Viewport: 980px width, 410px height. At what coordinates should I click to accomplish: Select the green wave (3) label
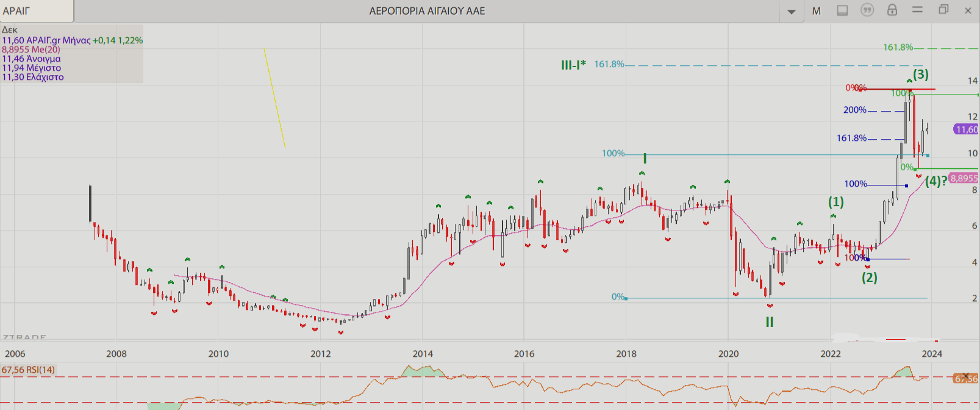[x=921, y=74]
